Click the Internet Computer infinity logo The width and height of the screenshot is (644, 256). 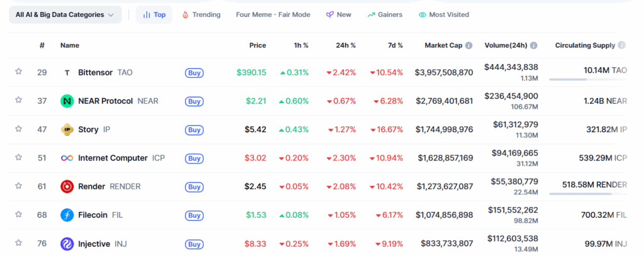(x=67, y=158)
